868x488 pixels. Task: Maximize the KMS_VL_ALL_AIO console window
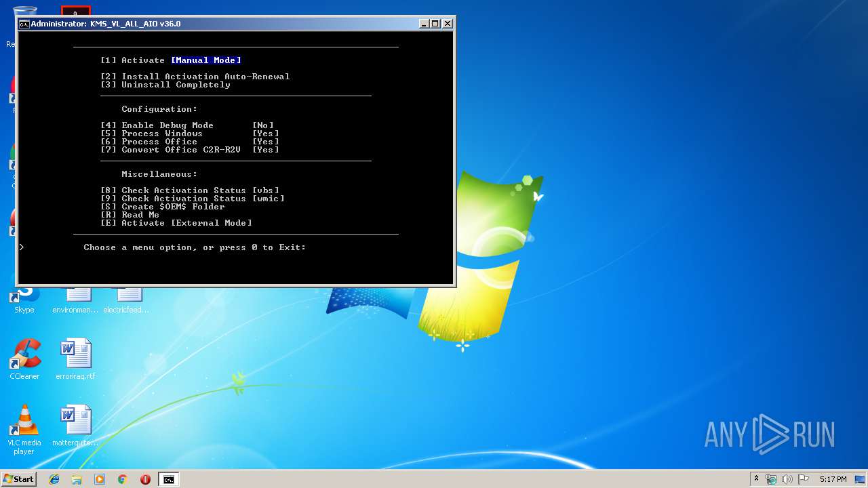(x=435, y=24)
